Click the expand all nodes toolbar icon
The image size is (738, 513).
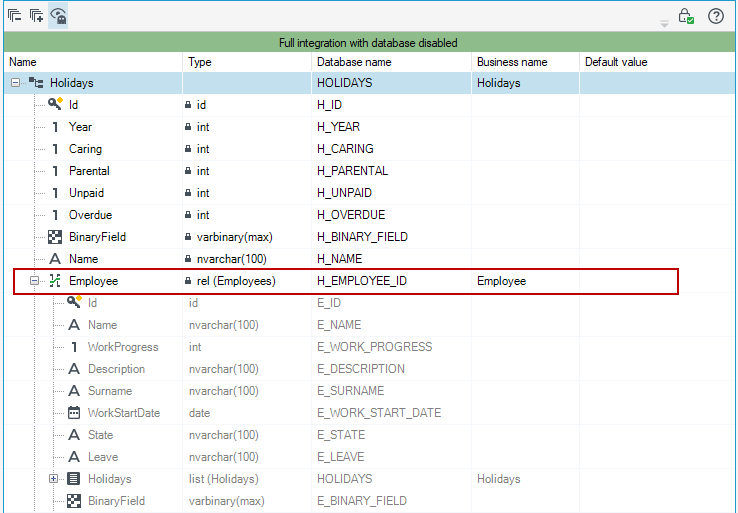pos(36,16)
